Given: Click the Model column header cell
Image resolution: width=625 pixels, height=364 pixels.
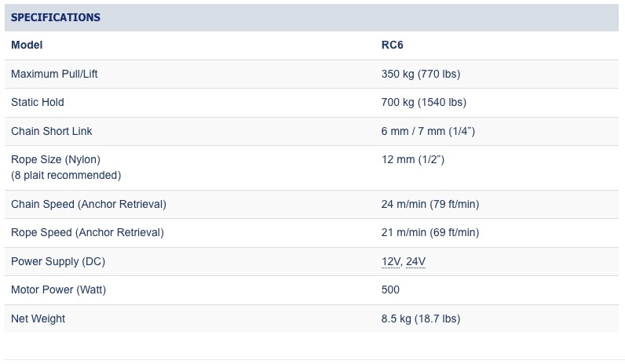Looking at the screenshot, I should click(x=27, y=45).
